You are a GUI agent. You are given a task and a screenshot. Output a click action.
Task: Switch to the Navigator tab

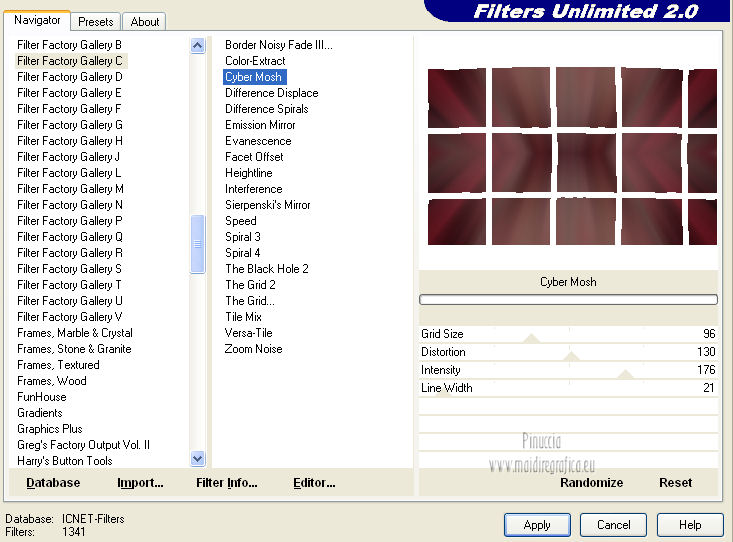click(37, 20)
